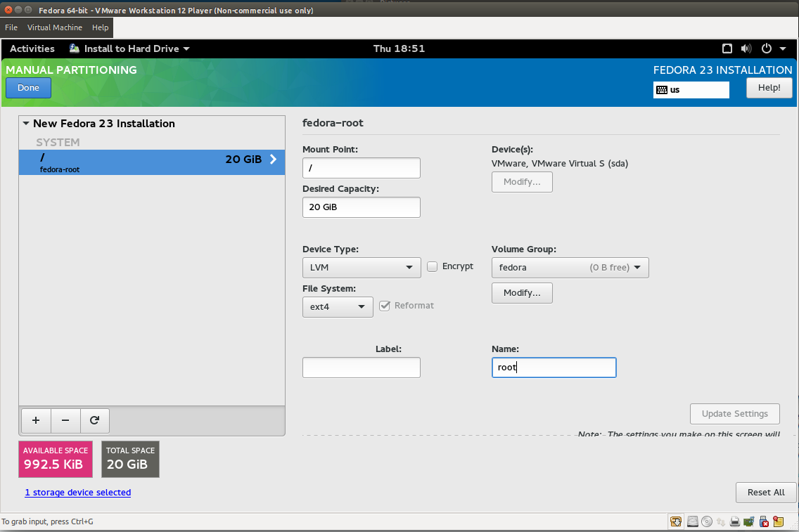Click the Mount Point input field
This screenshot has width=799, height=532.
[362, 168]
